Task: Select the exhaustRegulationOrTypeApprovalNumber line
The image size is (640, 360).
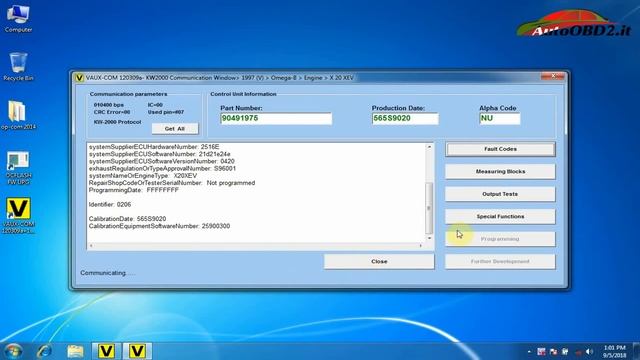Action: pyautogui.click(x=162, y=168)
